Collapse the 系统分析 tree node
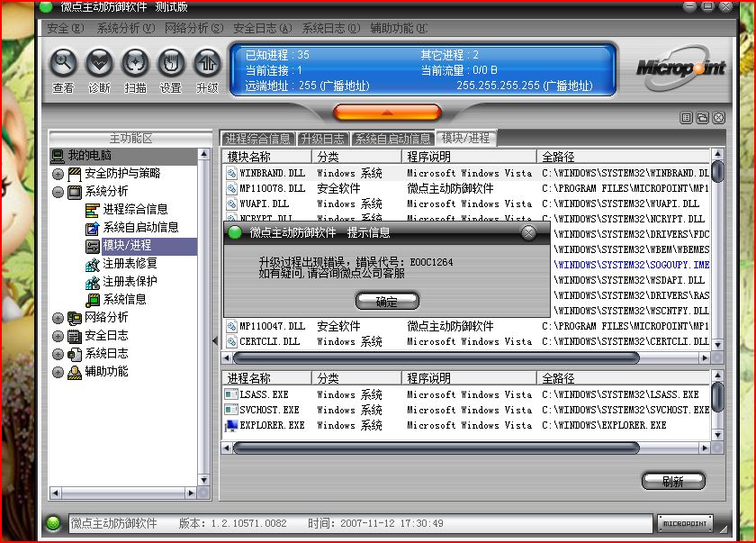The width and height of the screenshot is (756, 543). pos(58,192)
